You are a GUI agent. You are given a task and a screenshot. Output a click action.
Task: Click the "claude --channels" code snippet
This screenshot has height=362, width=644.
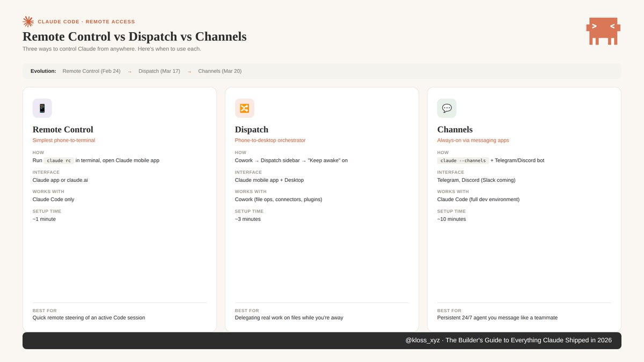click(463, 160)
